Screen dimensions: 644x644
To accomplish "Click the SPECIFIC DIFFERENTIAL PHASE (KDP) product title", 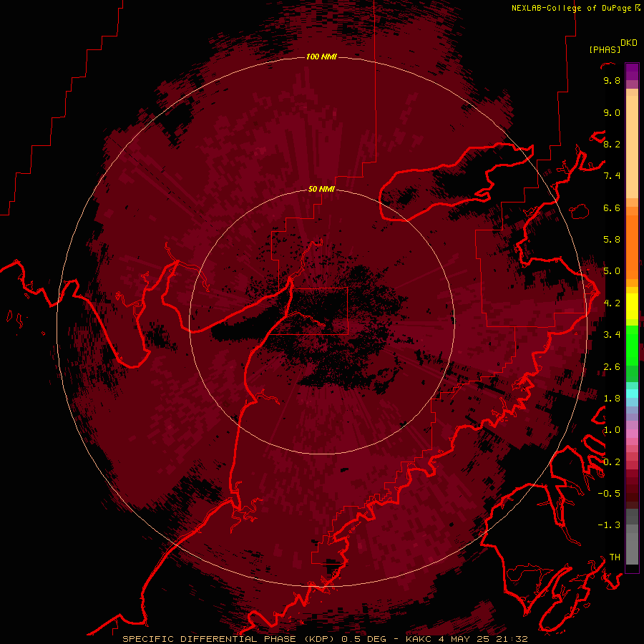I will point(230,639).
